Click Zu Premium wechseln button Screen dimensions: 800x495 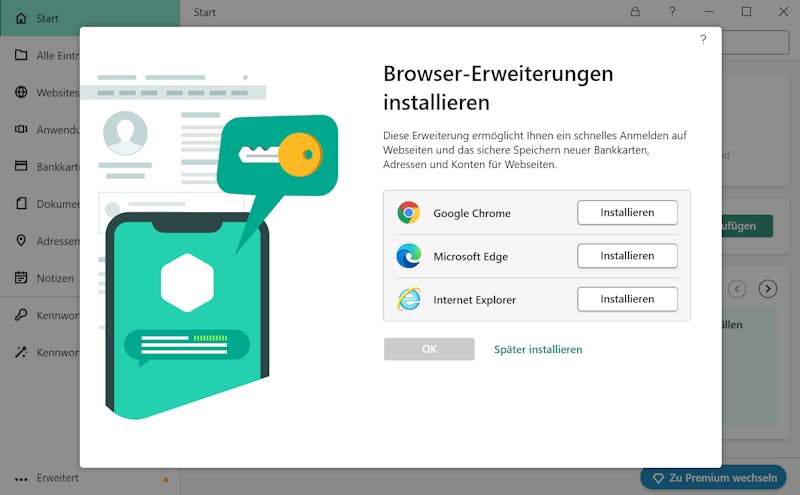(x=714, y=478)
